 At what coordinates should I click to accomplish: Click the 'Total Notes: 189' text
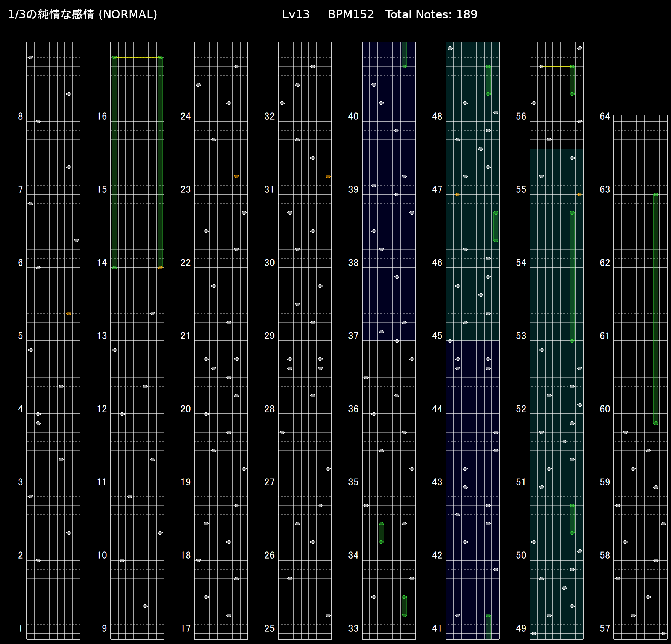[431, 14]
